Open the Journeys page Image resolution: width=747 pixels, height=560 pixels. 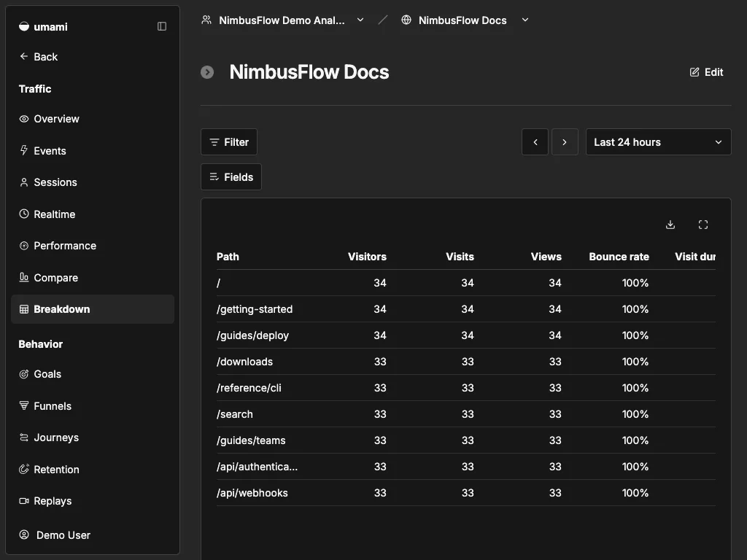tap(93, 437)
